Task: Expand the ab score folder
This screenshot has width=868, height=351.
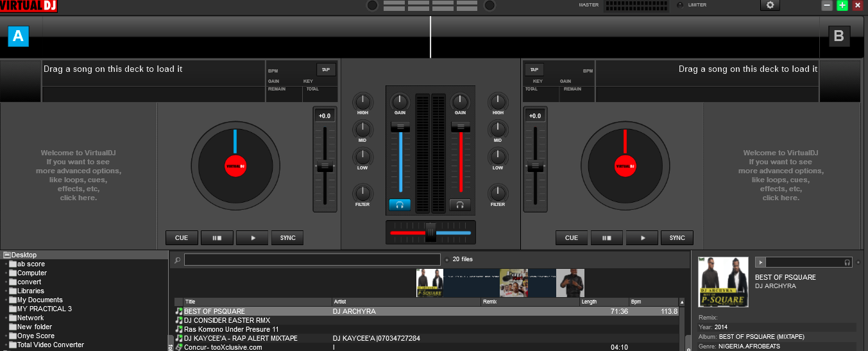Action: point(6,264)
